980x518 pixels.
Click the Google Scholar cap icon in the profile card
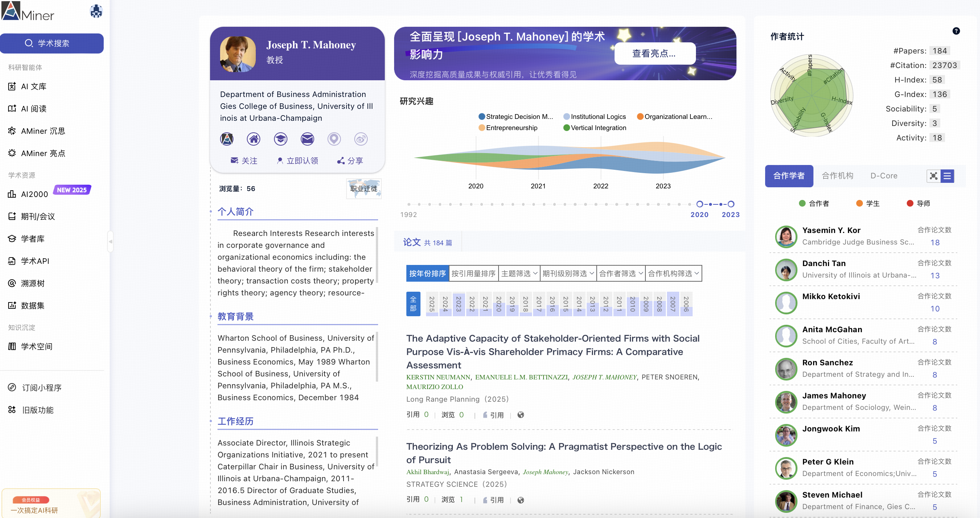point(280,139)
